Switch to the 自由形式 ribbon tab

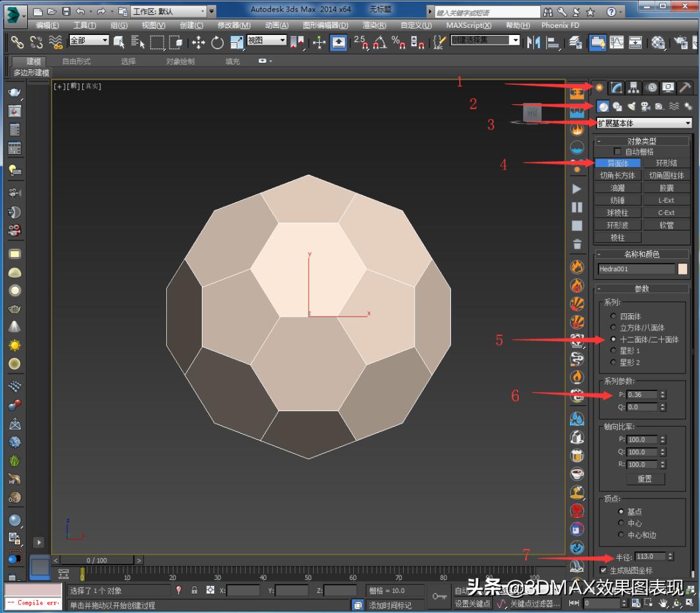point(76,61)
